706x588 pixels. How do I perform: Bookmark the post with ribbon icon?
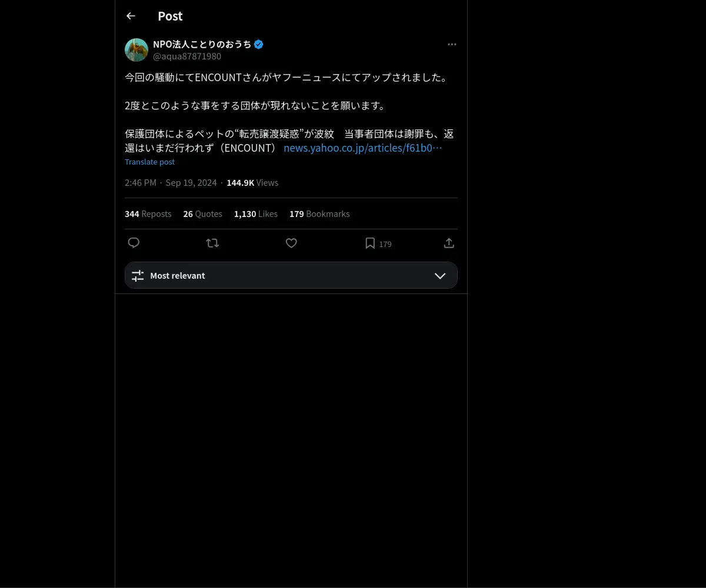tap(370, 243)
